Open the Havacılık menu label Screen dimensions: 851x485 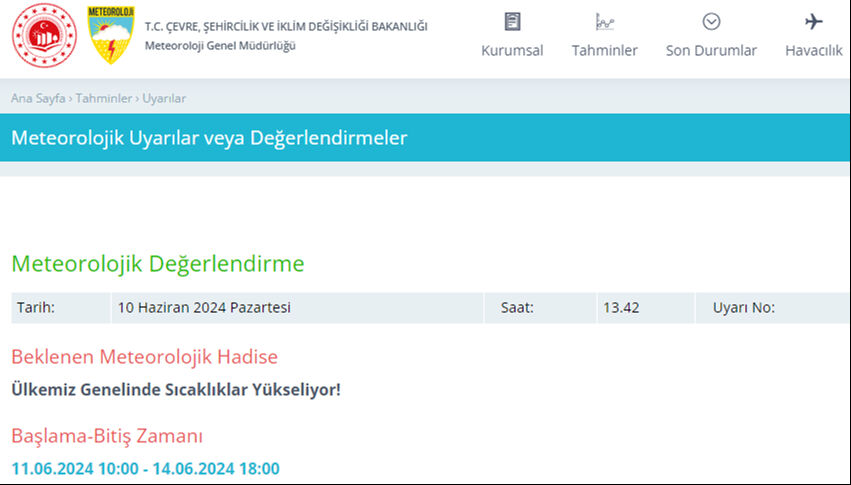pyautogui.click(x=813, y=50)
